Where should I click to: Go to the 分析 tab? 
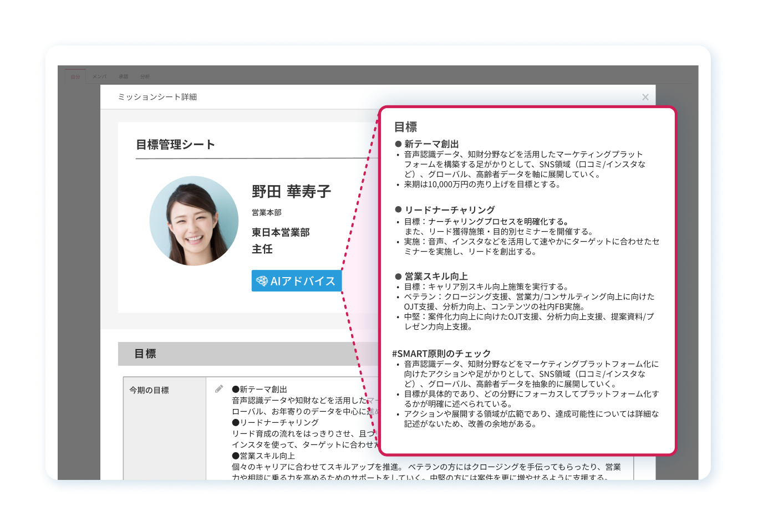point(145,77)
